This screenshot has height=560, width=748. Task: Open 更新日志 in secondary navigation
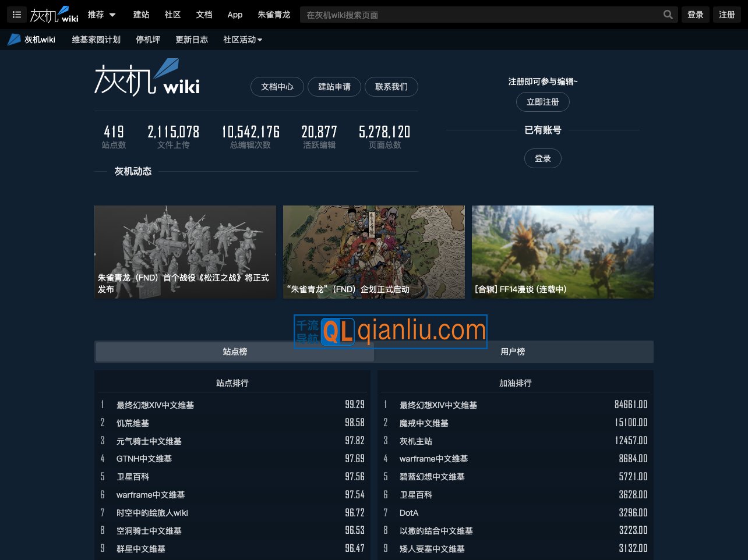point(192,40)
